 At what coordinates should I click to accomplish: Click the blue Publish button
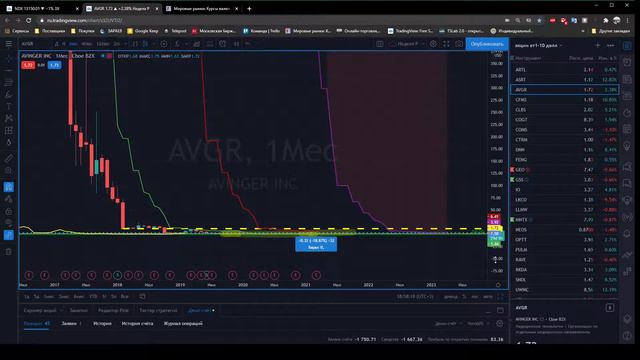[x=487, y=44]
